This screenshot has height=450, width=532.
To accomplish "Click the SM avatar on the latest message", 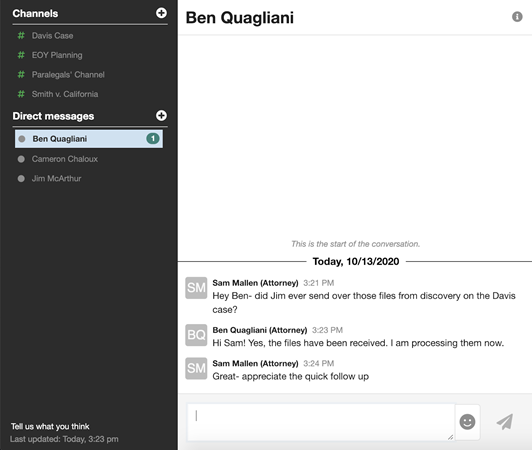I will click(196, 368).
